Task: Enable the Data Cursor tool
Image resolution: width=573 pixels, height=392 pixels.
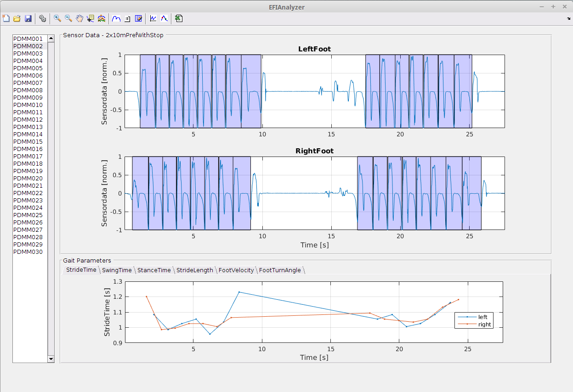Action: (x=91, y=18)
